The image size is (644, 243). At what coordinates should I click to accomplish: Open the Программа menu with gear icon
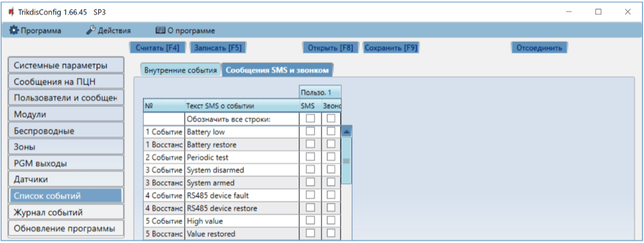click(35, 31)
